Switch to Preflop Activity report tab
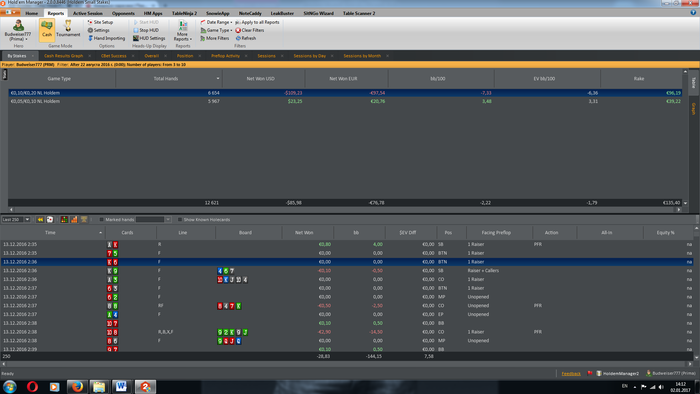700x394 pixels. [x=225, y=56]
